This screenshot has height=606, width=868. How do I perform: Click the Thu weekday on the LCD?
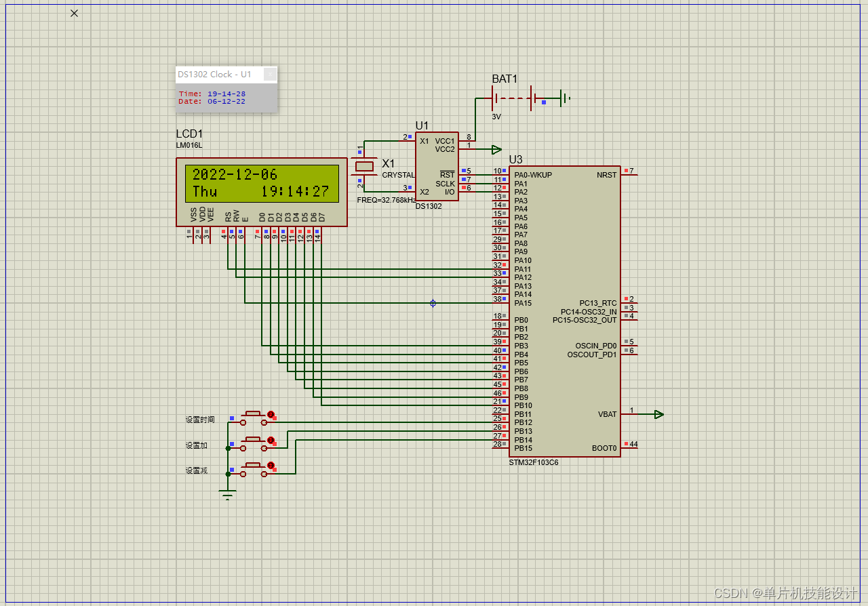point(205,192)
